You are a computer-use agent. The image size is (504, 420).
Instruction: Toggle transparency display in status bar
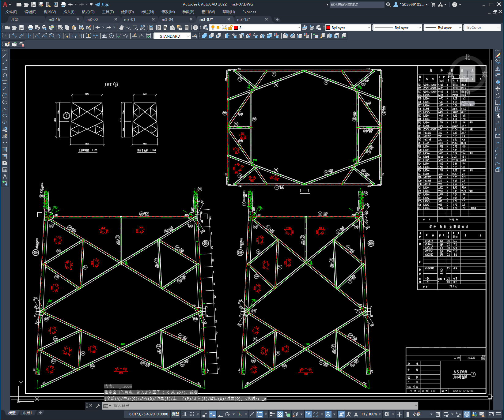click(280, 414)
